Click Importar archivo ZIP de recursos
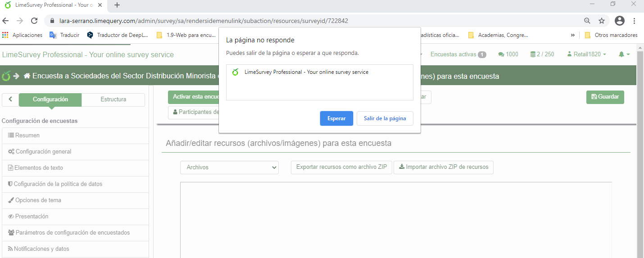 [x=443, y=167]
